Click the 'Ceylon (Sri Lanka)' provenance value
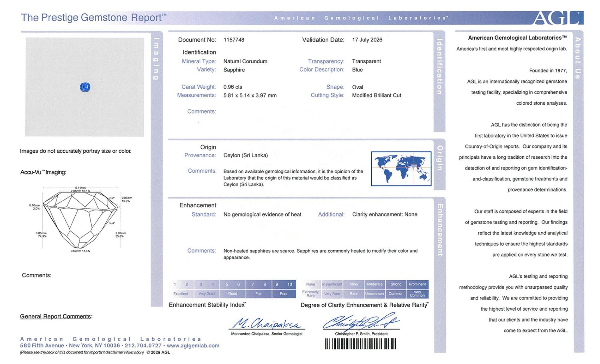Viewport: 600px width, 364px height. pyautogui.click(x=246, y=155)
